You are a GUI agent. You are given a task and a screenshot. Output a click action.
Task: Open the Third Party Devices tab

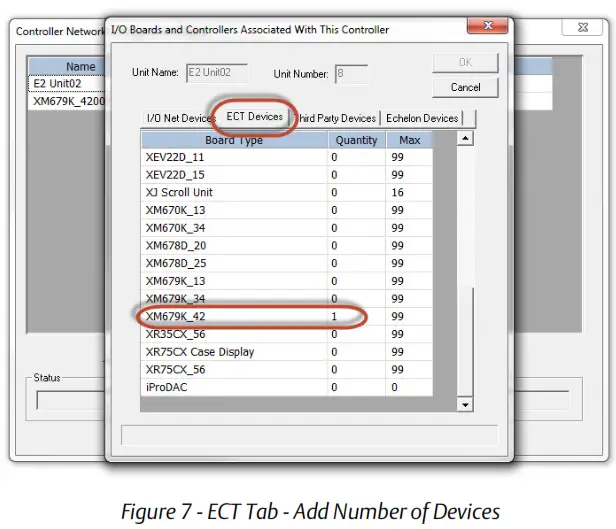[337, 118]
